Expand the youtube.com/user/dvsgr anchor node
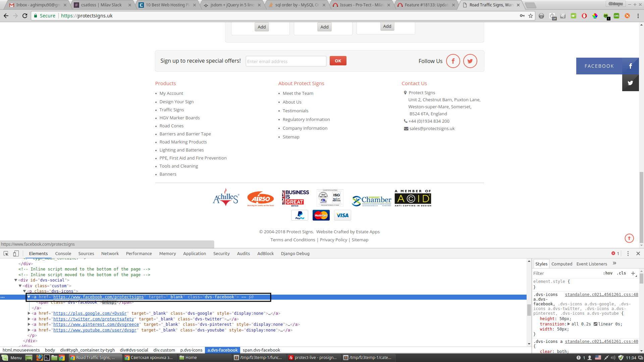The height and width of the screenshot is (362, 644). 29,330
